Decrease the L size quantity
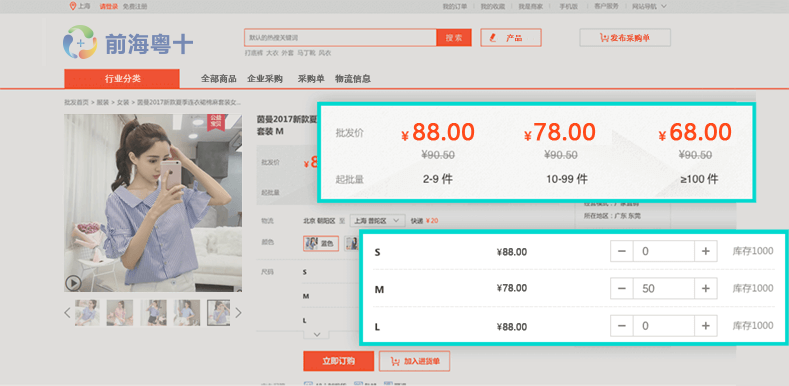The height and width of the screenshot is (386, 789). (x=622, y=326)
